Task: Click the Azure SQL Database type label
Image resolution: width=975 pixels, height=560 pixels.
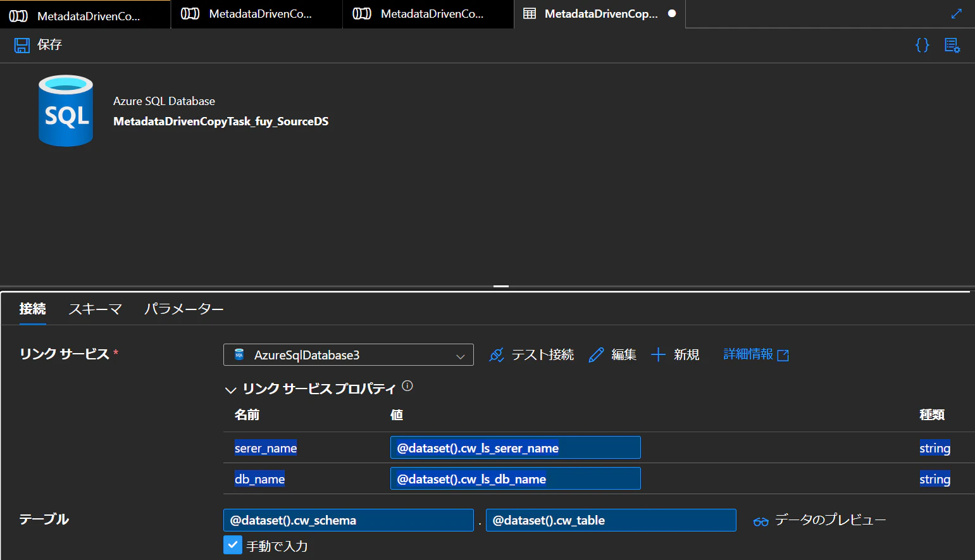Action: (164, 101)
